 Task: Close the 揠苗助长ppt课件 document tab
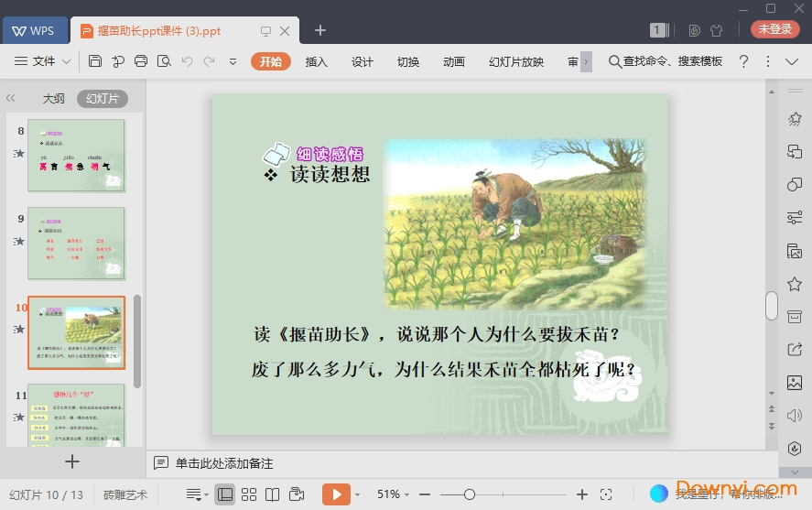point(285,31)
